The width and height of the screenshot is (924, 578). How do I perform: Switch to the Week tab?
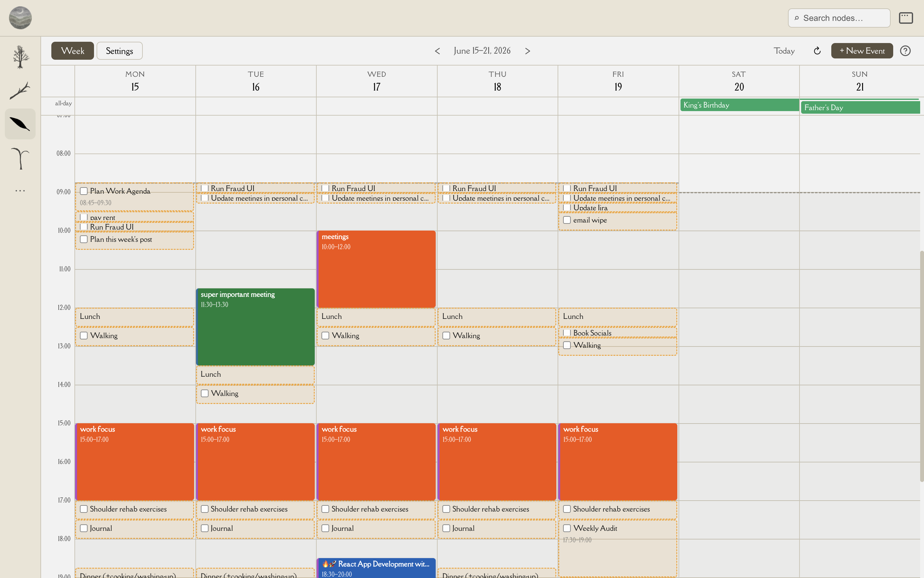(x=73, y=51)
